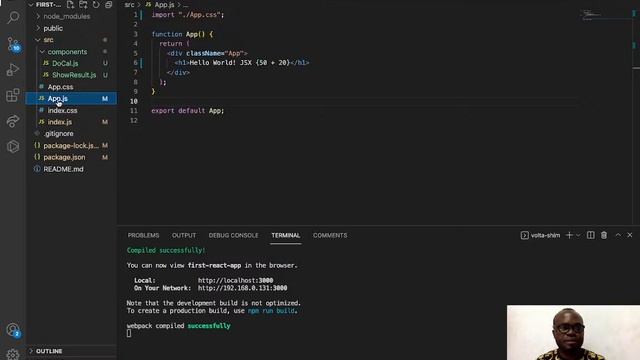This screenshot has width=640, height=360.
Task: Open the localhost:3000 link in terminal
Action: (236, 280)
